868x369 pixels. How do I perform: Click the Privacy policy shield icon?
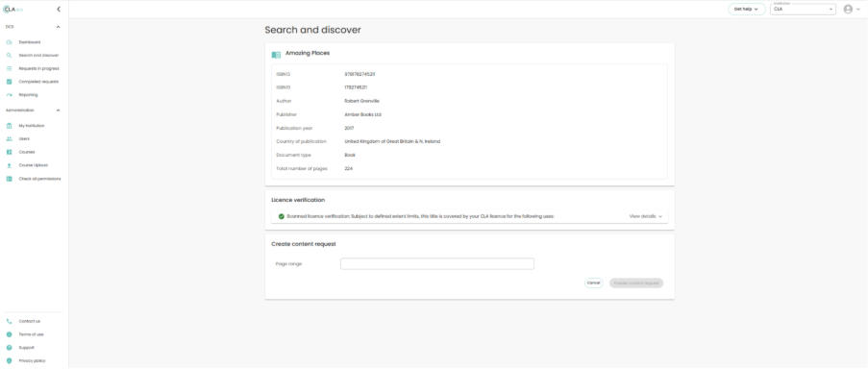9,360
